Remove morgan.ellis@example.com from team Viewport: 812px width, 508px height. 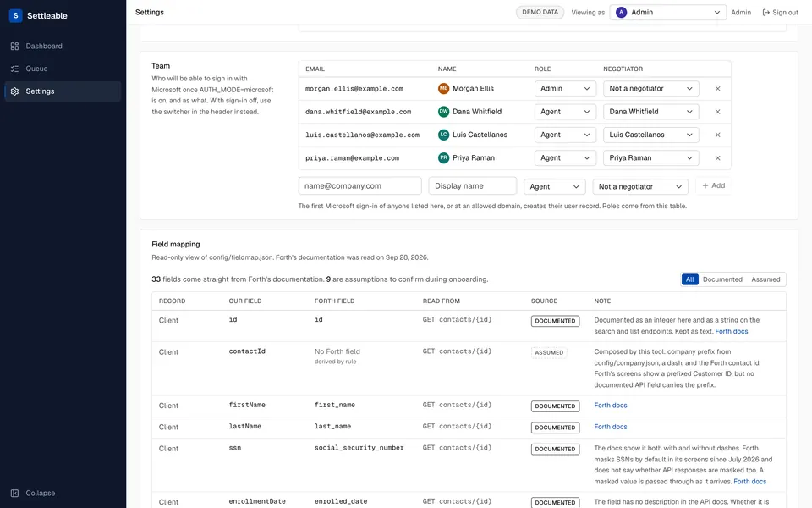718,89
